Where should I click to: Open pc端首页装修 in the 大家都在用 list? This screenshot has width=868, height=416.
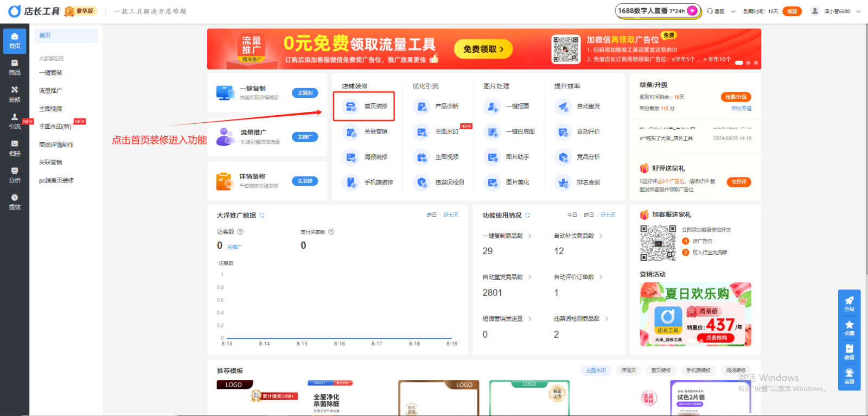(56, 180)
